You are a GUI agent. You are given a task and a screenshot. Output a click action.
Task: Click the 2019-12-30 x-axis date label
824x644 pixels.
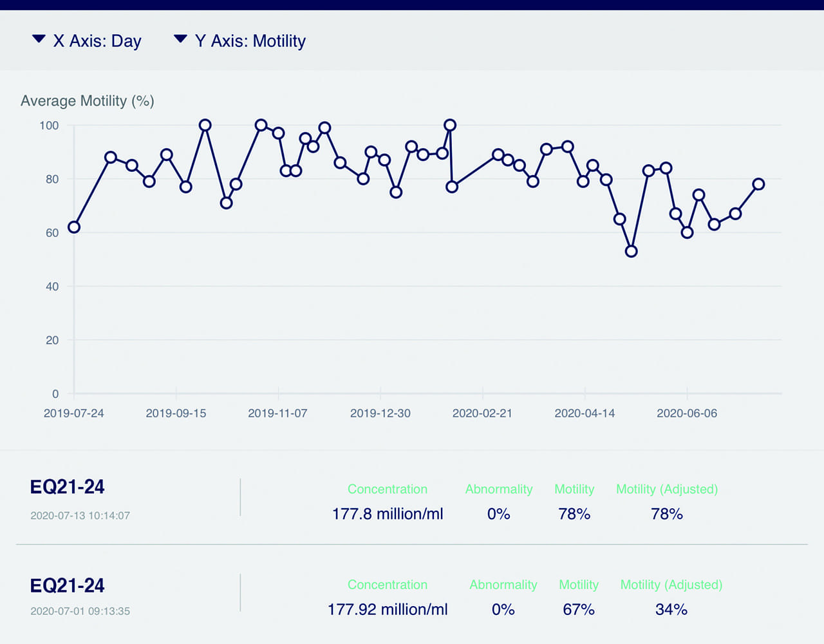pyautogui.click(x=380, y=413)
